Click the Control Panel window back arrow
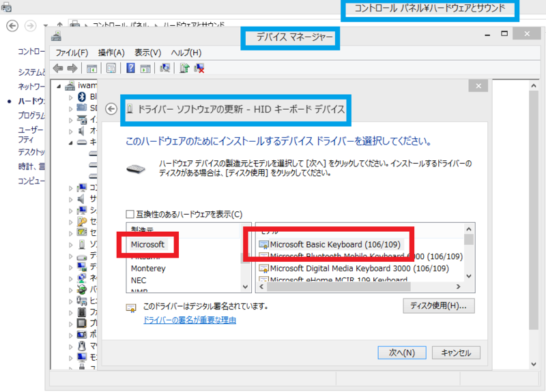 (12, 26)
